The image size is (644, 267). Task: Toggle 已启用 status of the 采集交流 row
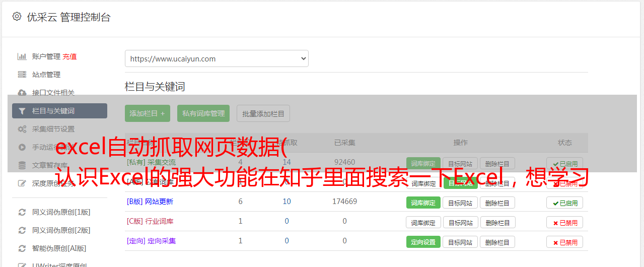(x=565, y=164)
